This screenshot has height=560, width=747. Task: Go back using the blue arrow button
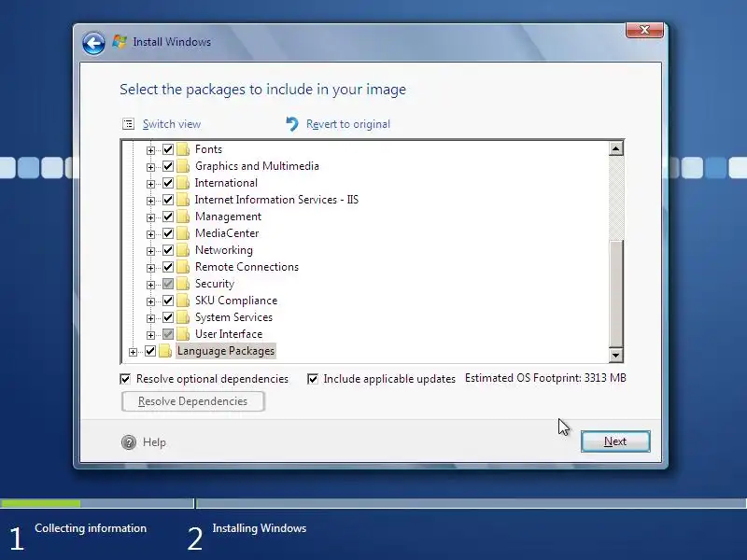(x=93, y=43)
